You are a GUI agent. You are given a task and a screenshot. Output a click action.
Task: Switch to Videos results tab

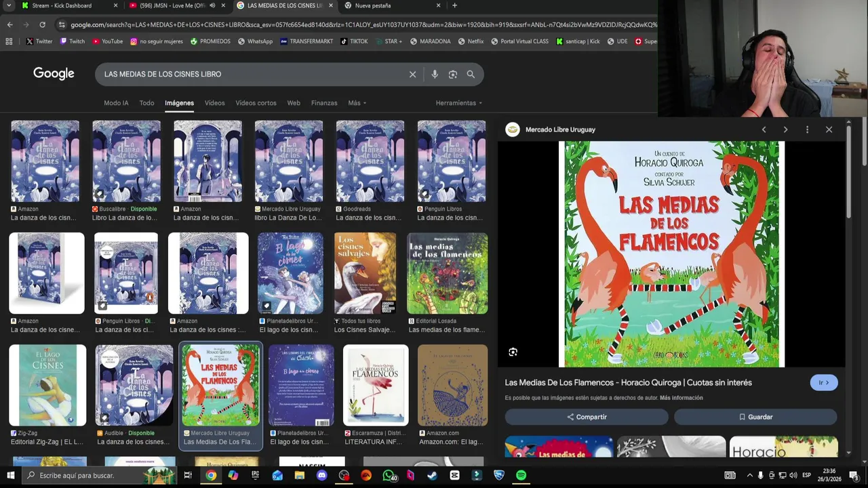(x=214, y=103)
